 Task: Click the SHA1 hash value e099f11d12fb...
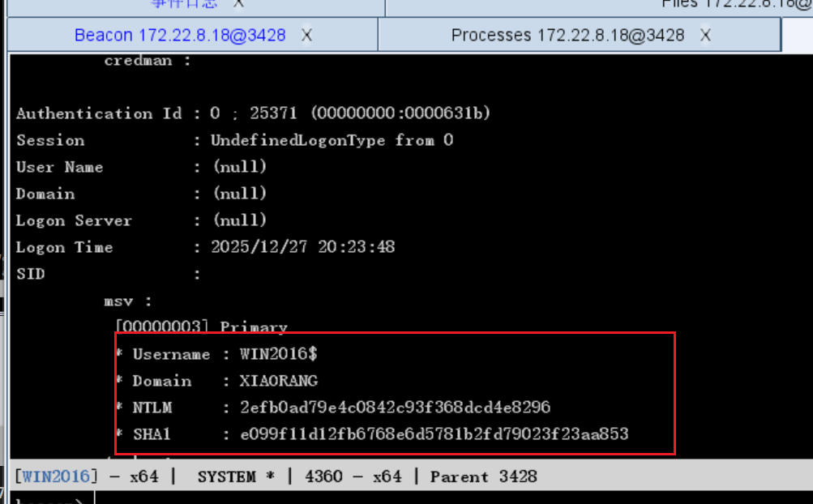coord(434,434)
